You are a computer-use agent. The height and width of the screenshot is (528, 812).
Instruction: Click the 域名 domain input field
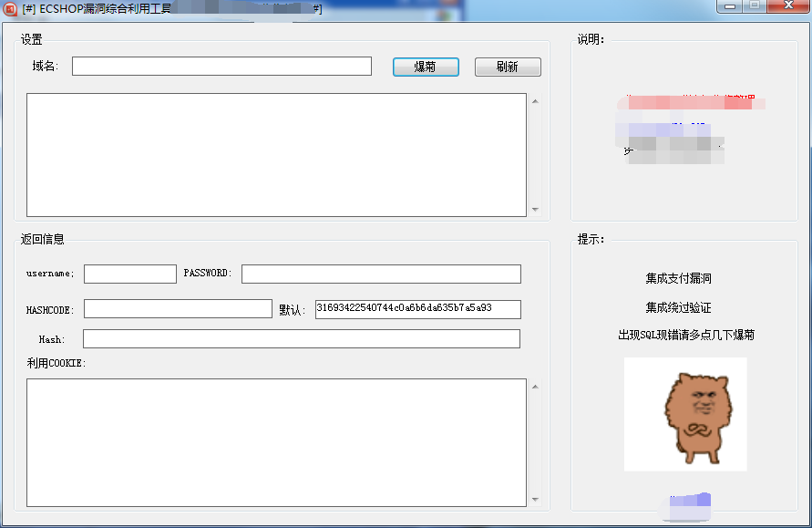[x=221, y=67]
